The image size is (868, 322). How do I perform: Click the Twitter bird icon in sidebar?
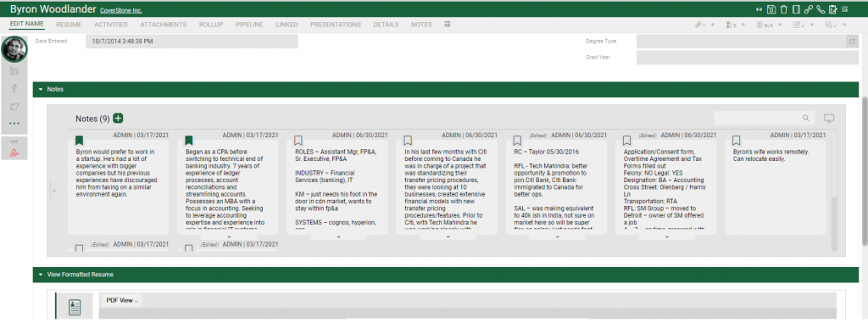[14, 106]
